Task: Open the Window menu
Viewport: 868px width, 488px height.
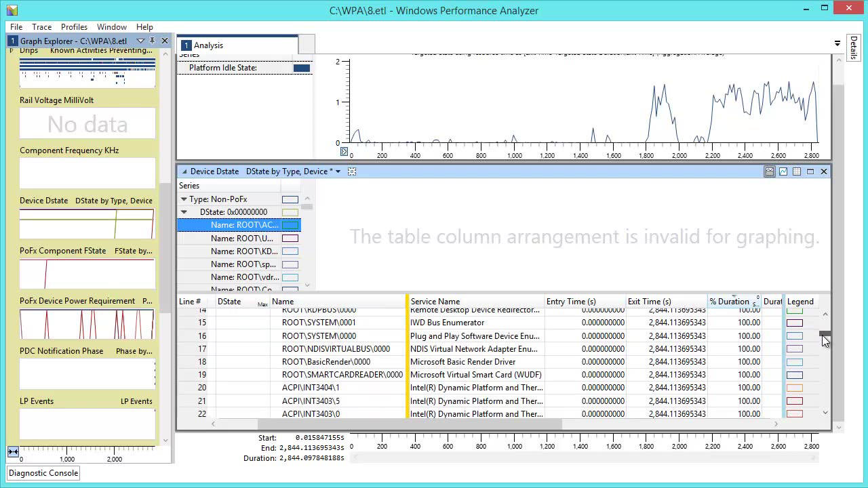Action: coord(112,27)
